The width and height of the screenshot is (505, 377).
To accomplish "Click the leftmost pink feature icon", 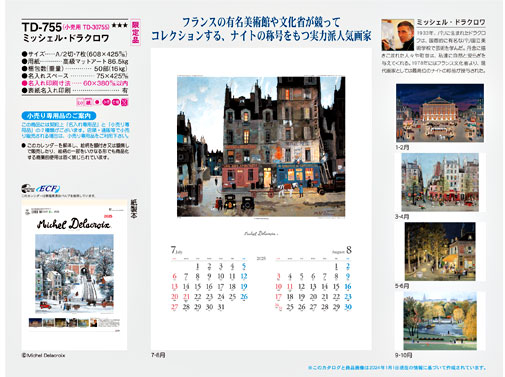I will tap(80, 102).
